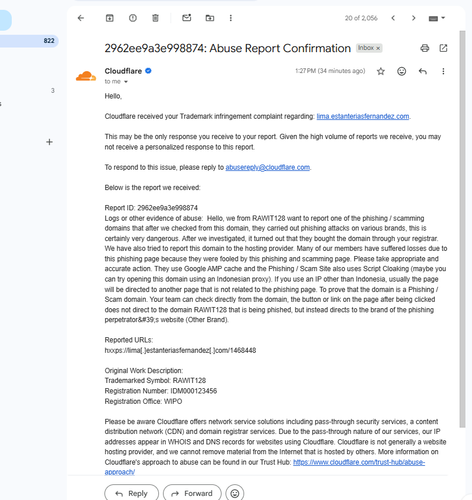
Task: Add emoji reaction at the bottom
Action: pos(235,493)
